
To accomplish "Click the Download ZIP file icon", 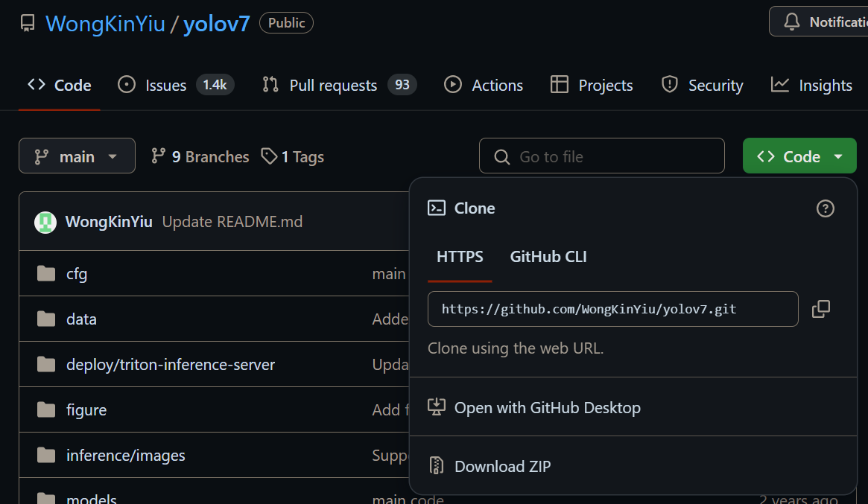I will click(x=436, y=466).
